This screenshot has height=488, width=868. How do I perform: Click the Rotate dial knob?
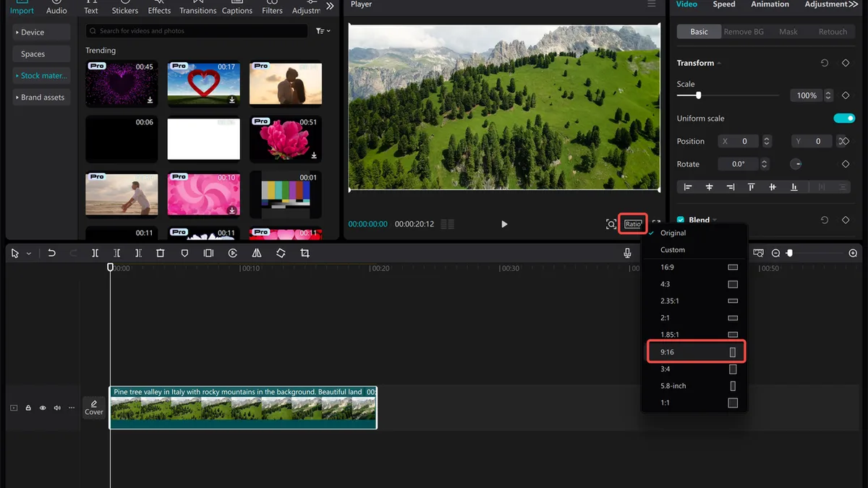(x=796, y=164)
